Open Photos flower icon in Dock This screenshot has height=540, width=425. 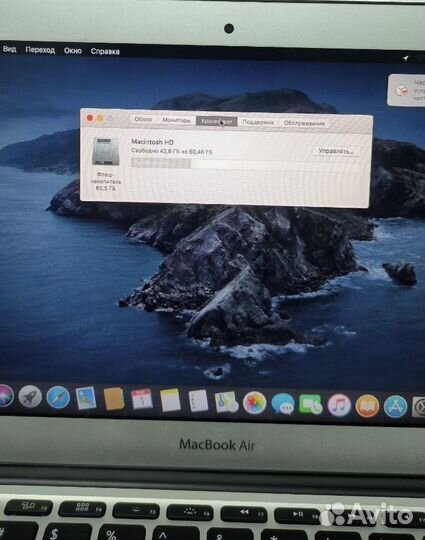coord(255,403)
